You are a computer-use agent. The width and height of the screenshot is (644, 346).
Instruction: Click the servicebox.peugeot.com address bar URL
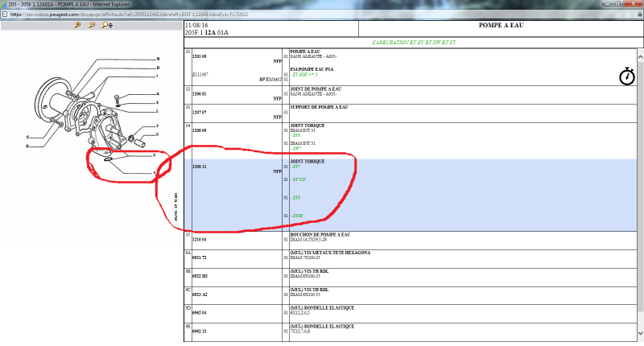click(129, 14)
